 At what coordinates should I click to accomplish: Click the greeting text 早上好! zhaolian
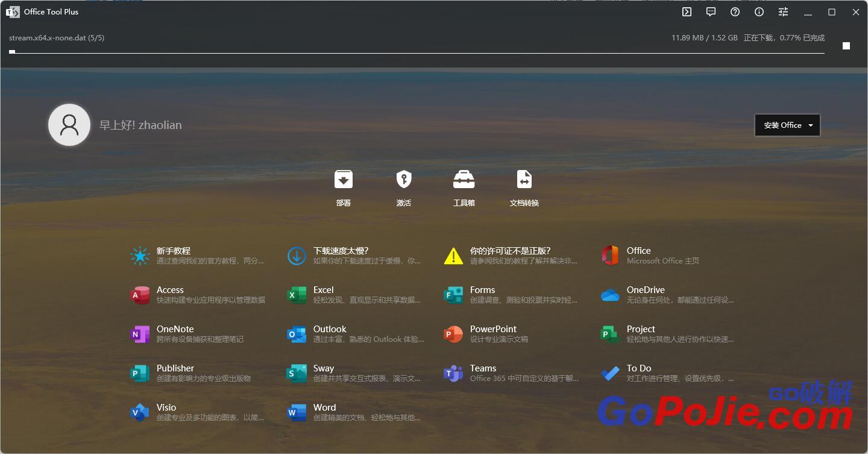[140, 125]
